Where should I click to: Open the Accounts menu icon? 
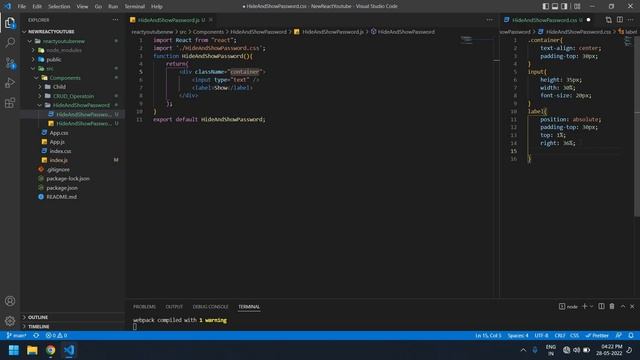(10, 301)
